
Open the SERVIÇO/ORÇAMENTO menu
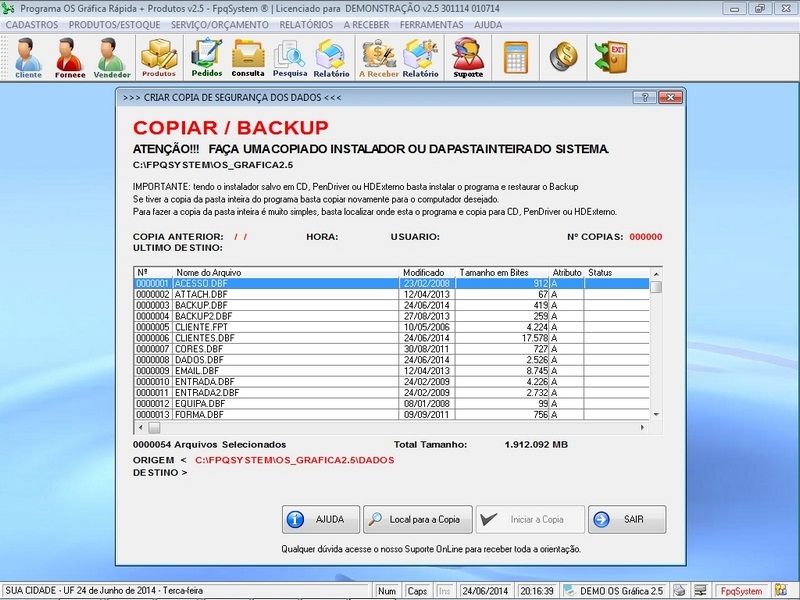tap(219, 24)
